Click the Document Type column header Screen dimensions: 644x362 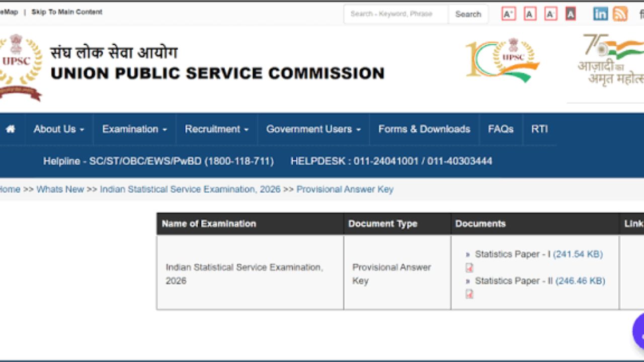point(397,224)
